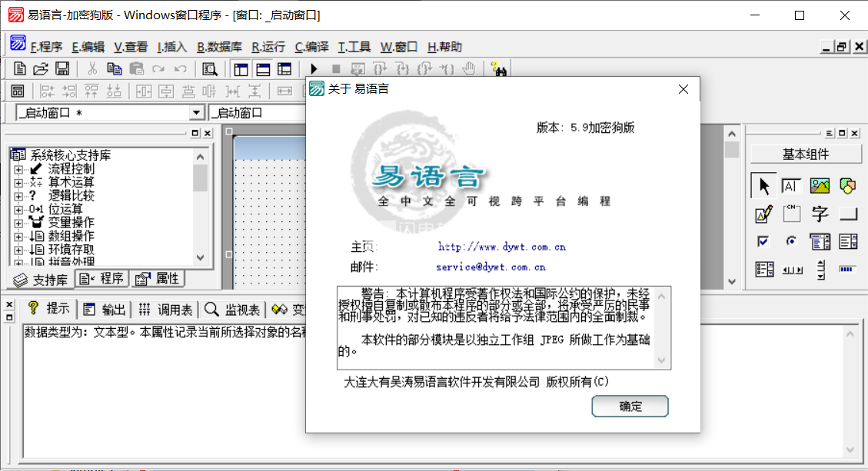Open a file with folder icon
Viewport: 868px width, 471px height.
[41, 68]
